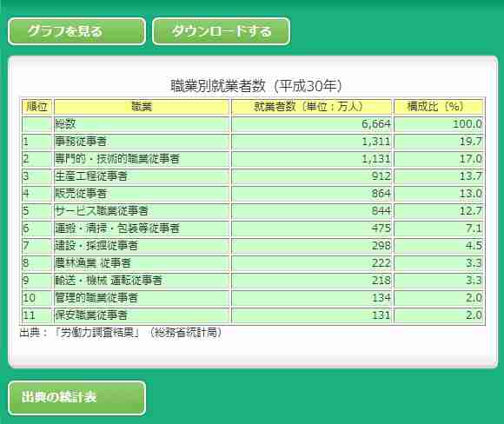The height and width of the screenshot is (424, 504).
Task: Click the サービス職業従事者 cell
Action: pos(142,211)
